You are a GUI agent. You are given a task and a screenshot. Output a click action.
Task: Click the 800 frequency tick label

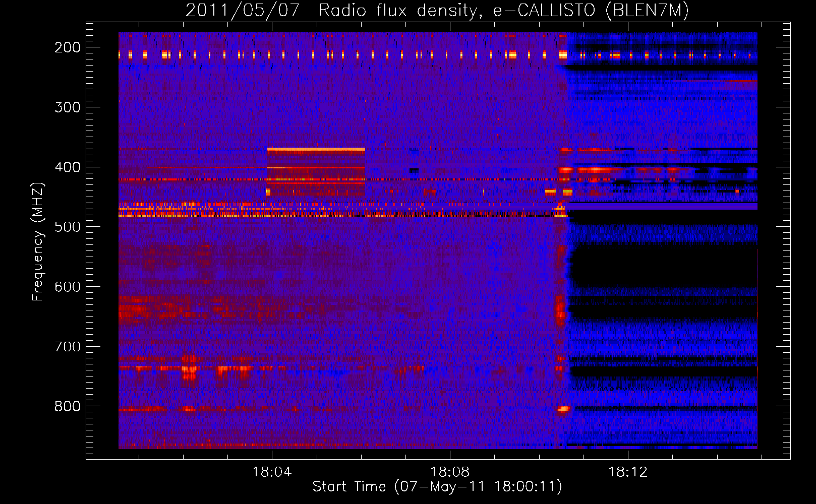tap(68, 406)
